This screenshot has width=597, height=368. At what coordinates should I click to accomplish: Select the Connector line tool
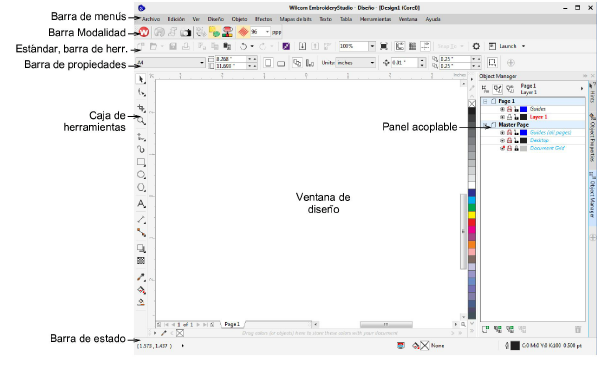(x=141, y=232)
